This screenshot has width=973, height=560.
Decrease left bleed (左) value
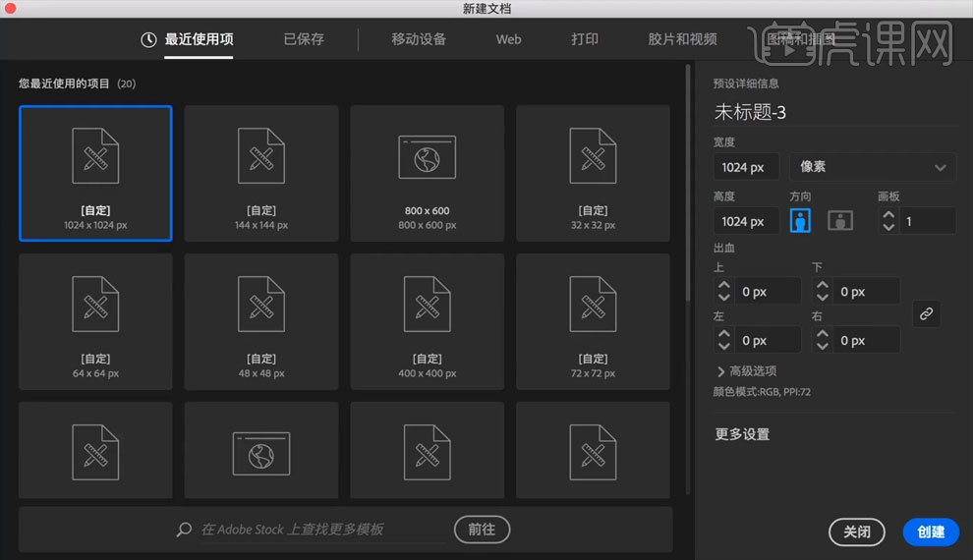click(723, 347)
